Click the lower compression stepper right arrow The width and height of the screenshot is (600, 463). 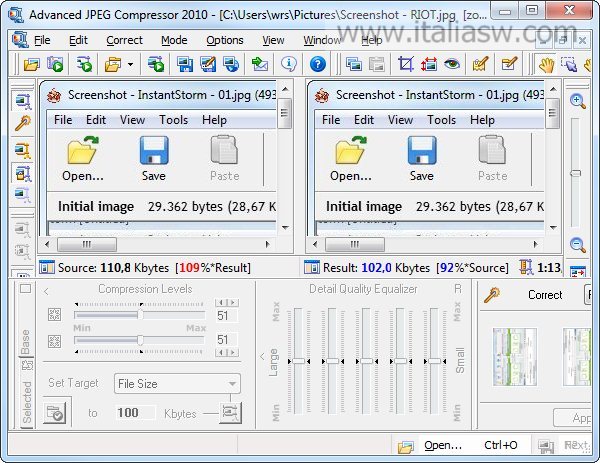tap(233, 352)
